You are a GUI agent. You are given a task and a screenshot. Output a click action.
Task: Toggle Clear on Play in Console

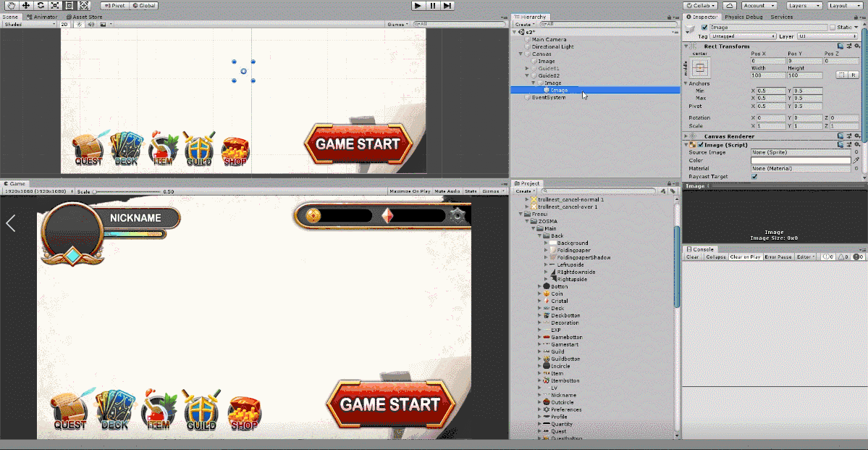point(745,257)
